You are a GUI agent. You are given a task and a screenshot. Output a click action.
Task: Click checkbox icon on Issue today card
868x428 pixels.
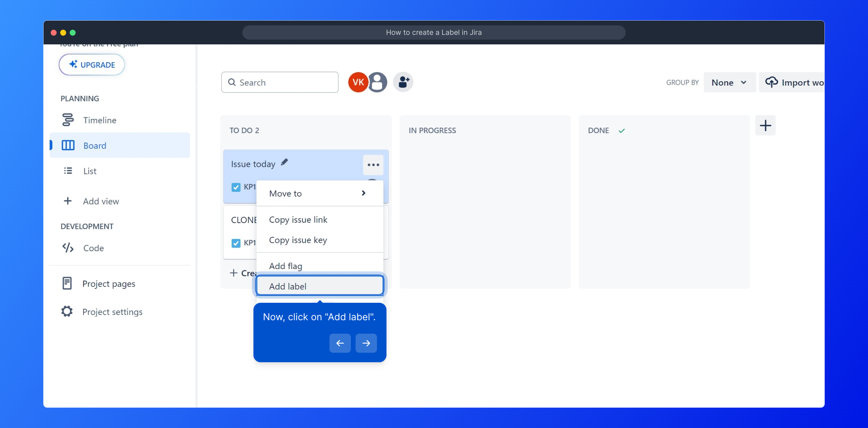(x=236, y=187)
